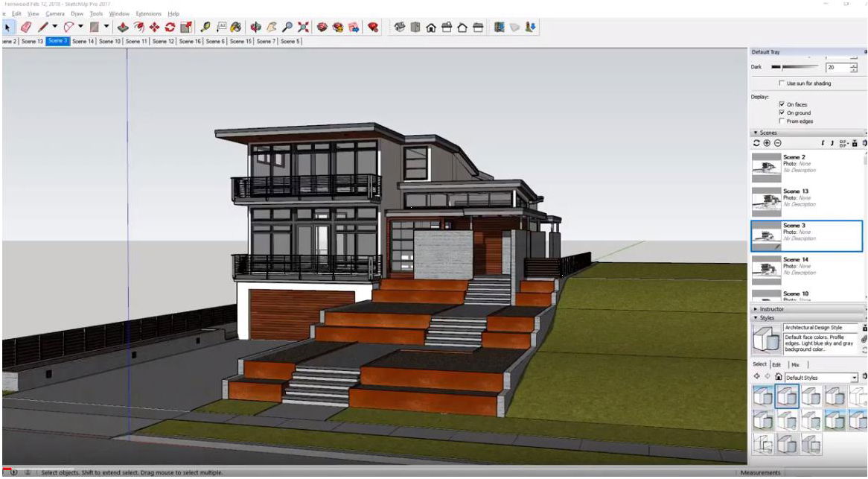Enable Use sun for shading
The width and height of the screenshot is (868, 479).
(x=781, y=83)
